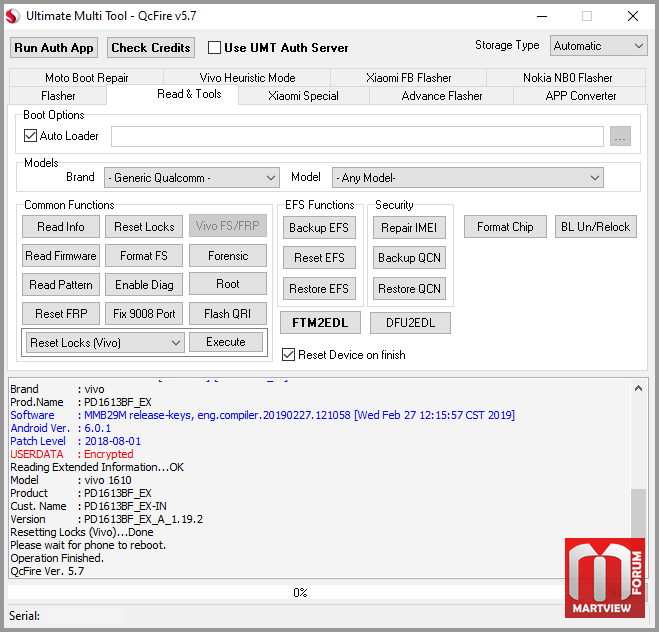The image size is (659, 632).
Task: Click the Run Auth App button
Action: pos(54,47)
